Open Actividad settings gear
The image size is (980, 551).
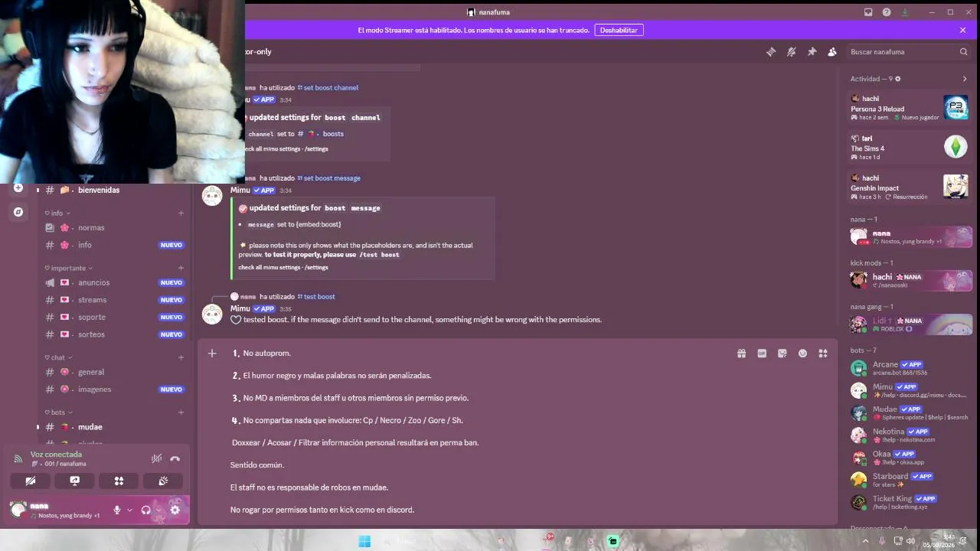pyautogui.click(x=898, y=79)
